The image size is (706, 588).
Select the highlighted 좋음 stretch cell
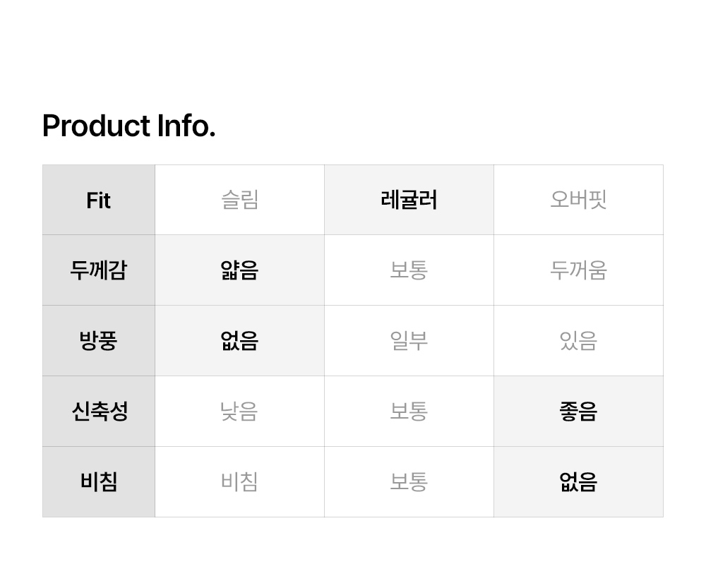pyautogui.click(x=578, y=412)
